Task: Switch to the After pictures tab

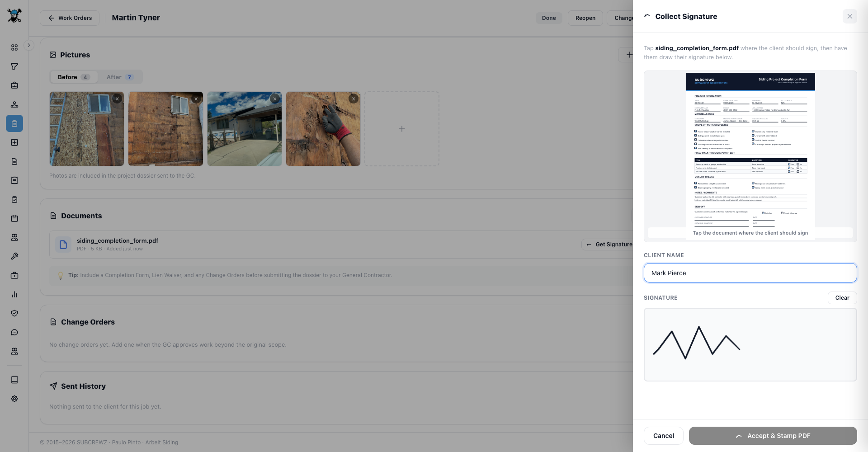Action: (x=119, y=77)
